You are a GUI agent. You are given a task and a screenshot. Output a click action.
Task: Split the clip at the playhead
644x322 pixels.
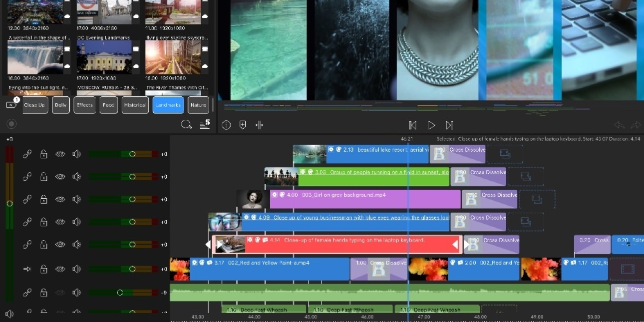click(x=259, y=125)
